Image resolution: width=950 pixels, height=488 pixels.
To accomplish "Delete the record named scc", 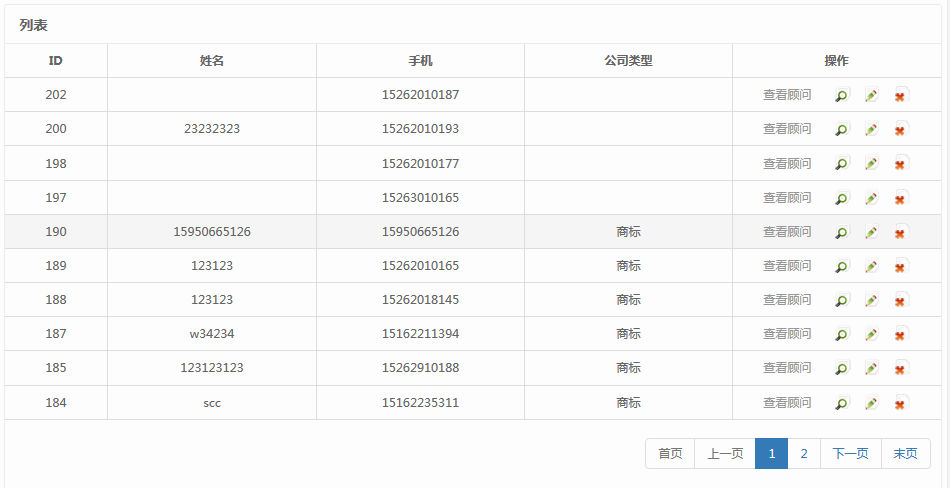I will tap(900, 404).
